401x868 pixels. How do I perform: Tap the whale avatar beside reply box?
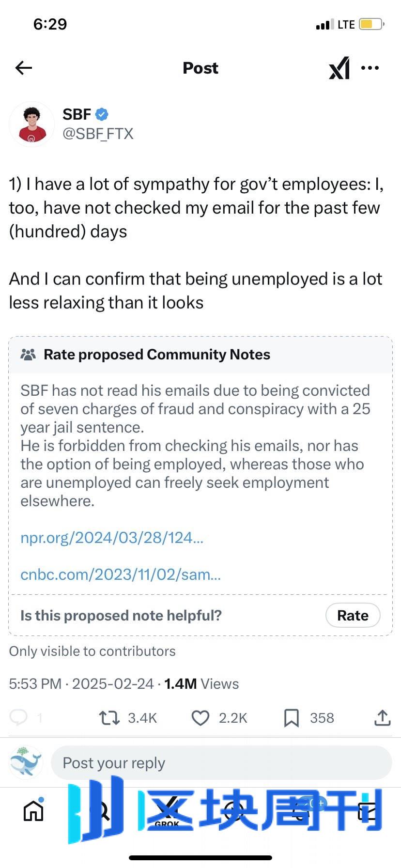click(26, 762)
